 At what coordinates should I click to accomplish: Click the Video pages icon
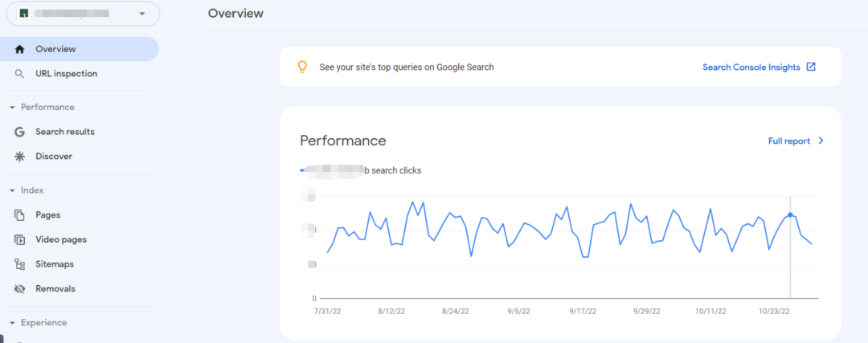point(20,239)
